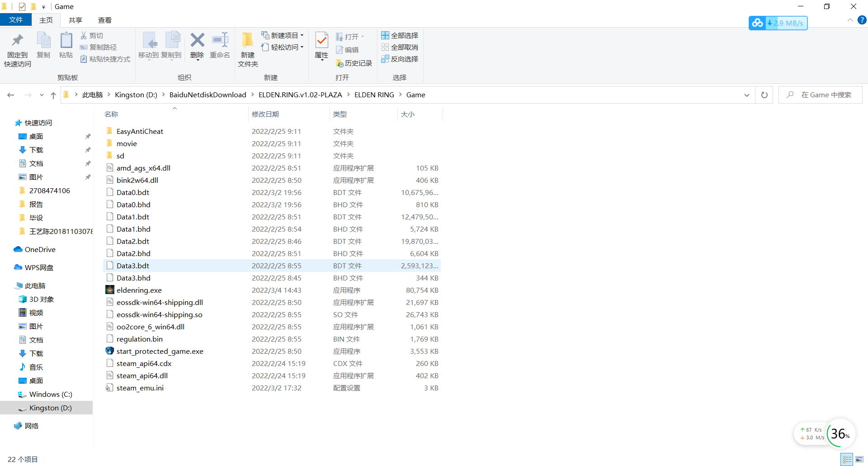This screenshot has width=868, height=466.
Task: Select the movie folder
Action: (x=127, y=143)
